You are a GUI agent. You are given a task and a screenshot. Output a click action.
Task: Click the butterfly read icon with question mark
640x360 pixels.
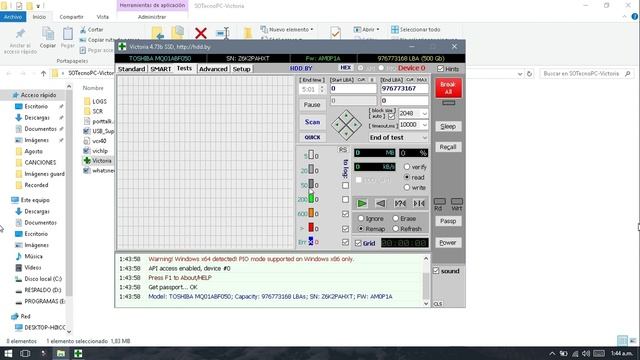click(400, 203)
